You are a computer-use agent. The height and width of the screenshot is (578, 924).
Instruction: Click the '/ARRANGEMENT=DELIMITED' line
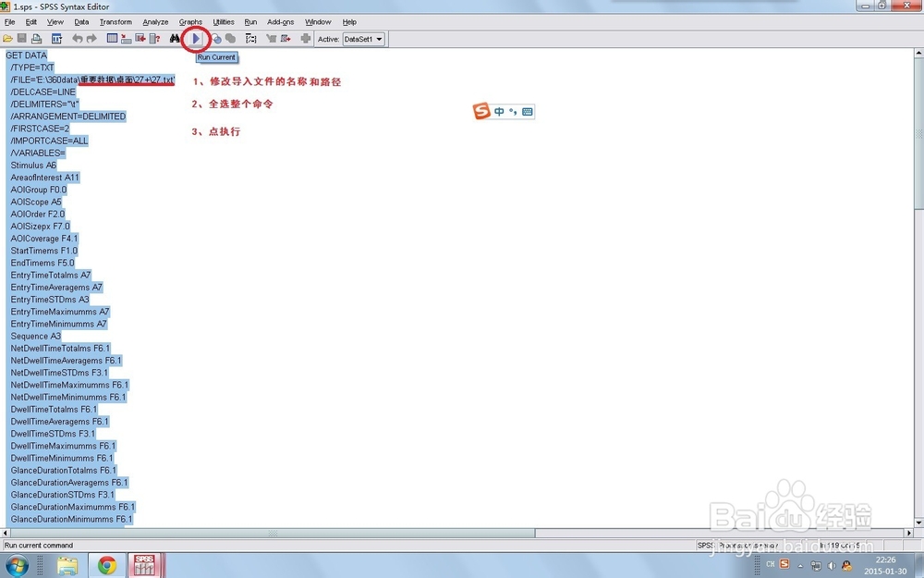click(x=67, y=117)
